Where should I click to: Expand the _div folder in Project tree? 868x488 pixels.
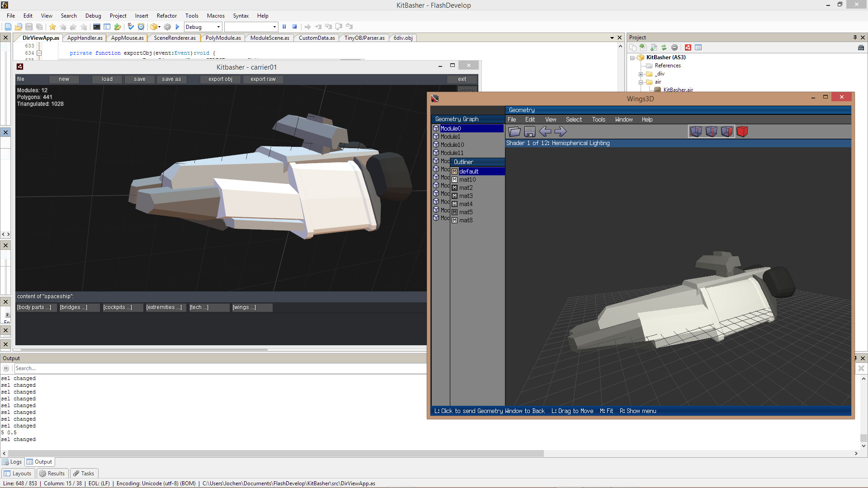coord(641,74)
